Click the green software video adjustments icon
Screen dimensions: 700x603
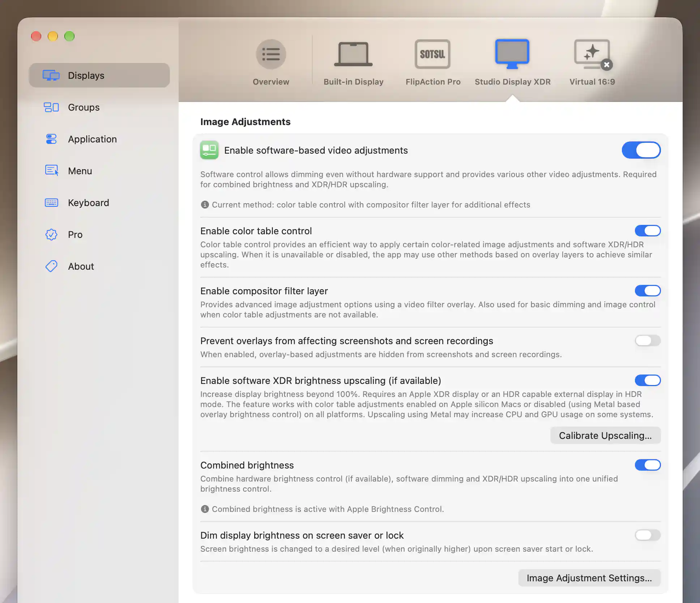click(x=209, y=150)
